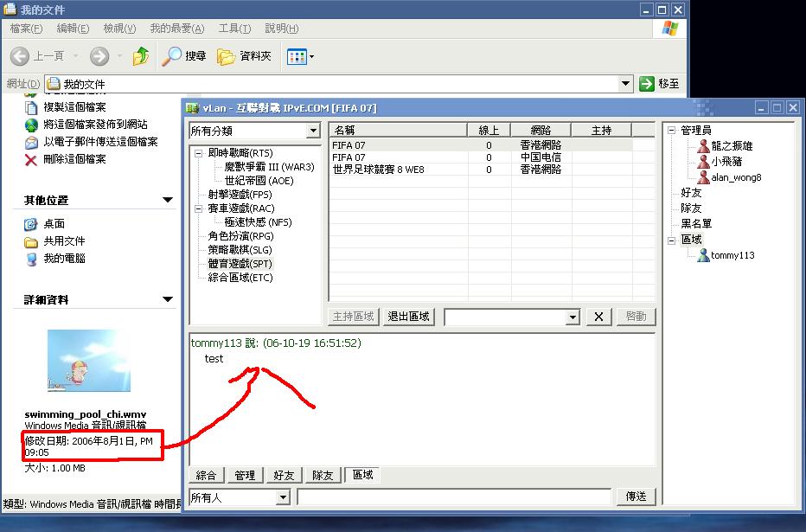The image size is (806, 532).
Task: Open the 檢視(V) menu
Action: 119,29
